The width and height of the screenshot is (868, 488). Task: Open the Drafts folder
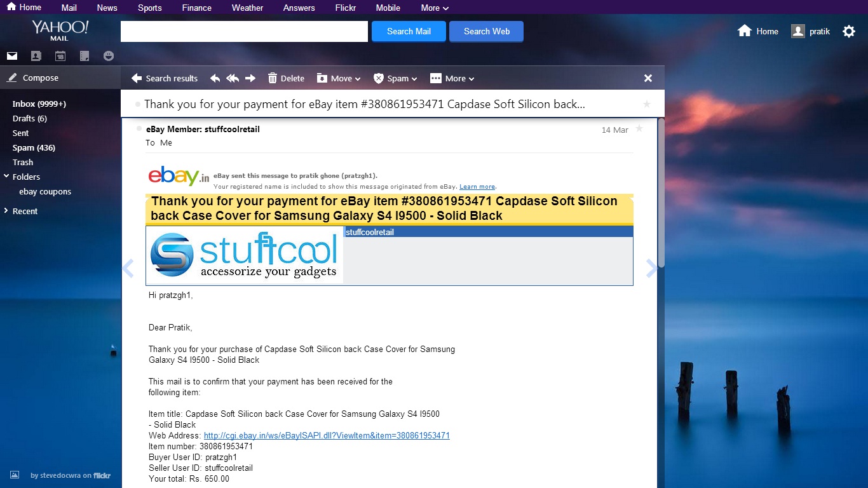click(x=30, y=118)
